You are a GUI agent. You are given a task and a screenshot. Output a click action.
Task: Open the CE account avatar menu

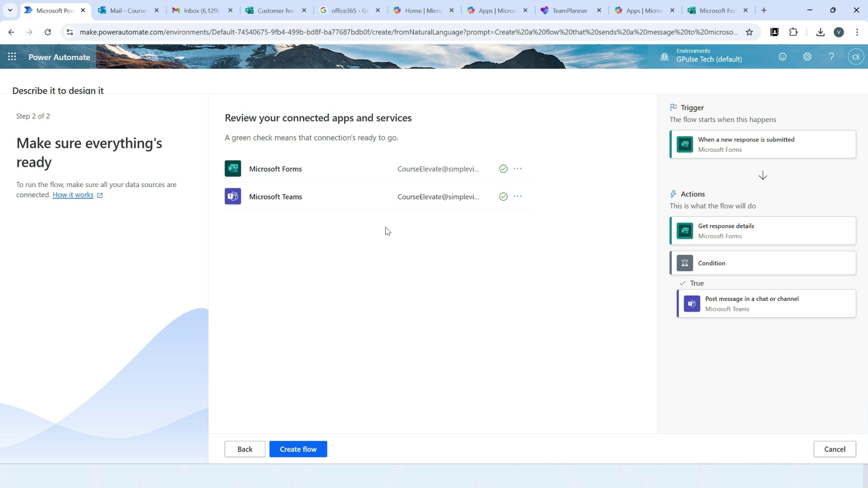coord(856,56)
